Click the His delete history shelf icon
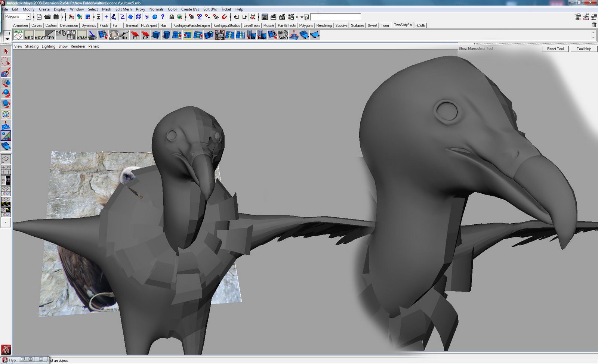The image size is (598, 364). tap(124, 35)
